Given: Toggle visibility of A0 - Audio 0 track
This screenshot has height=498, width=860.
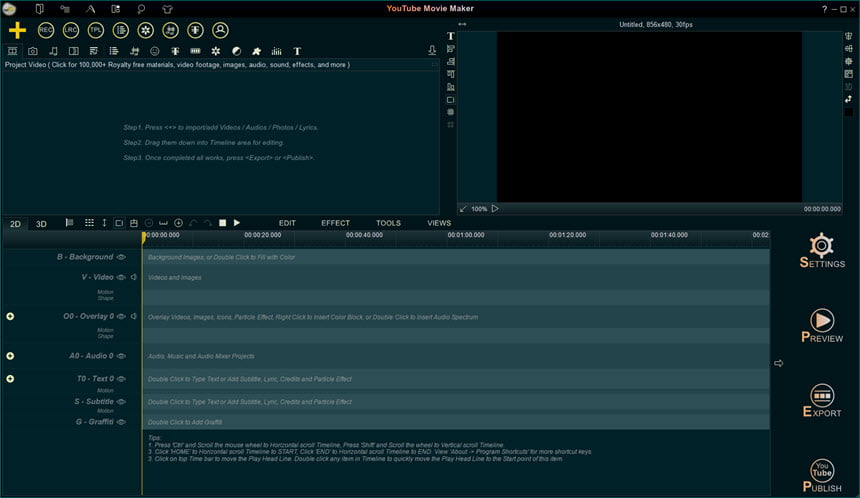Looking at the screenshot, I should 121,355.
